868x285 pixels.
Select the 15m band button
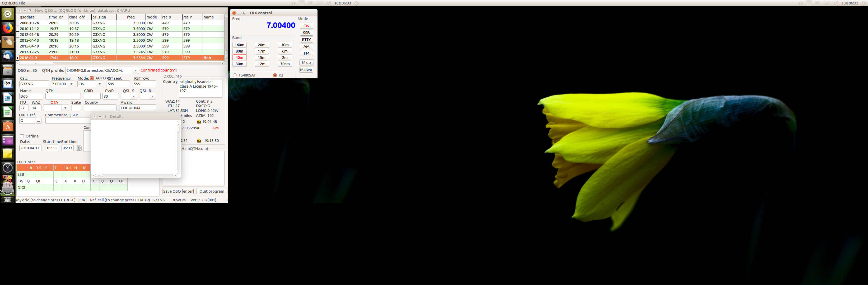coord(262,58)
